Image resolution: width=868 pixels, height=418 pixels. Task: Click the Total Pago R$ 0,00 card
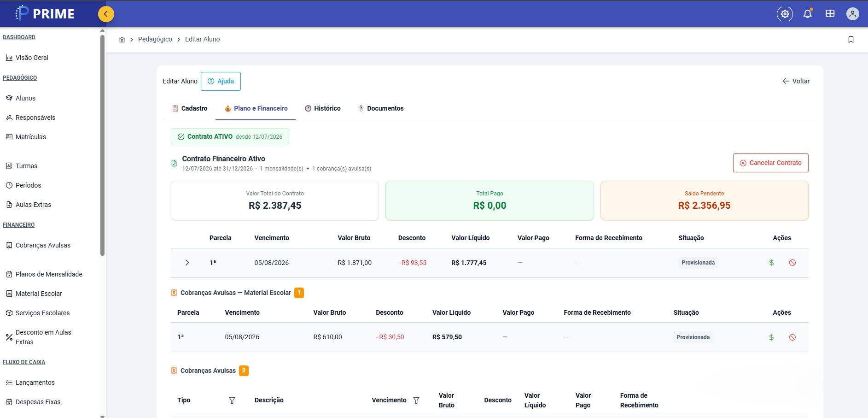tap(489, 200)
